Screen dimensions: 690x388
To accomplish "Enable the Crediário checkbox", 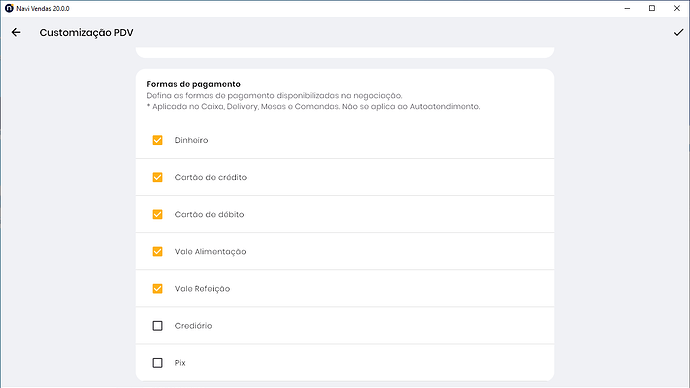I will [x=158, y=326].
